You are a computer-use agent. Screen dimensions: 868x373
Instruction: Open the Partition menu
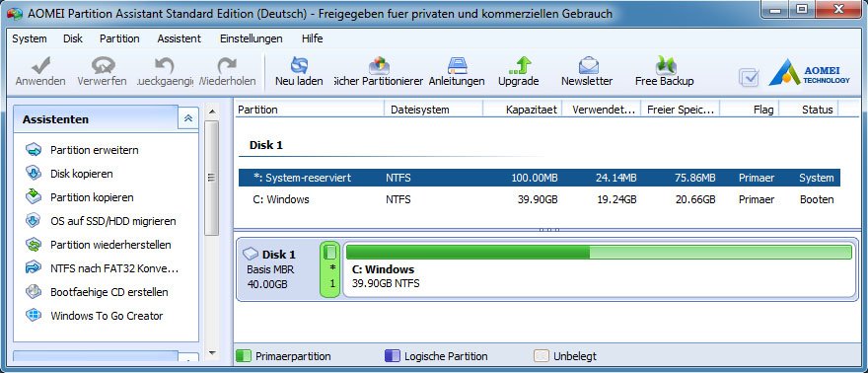(x=119, y=38)
